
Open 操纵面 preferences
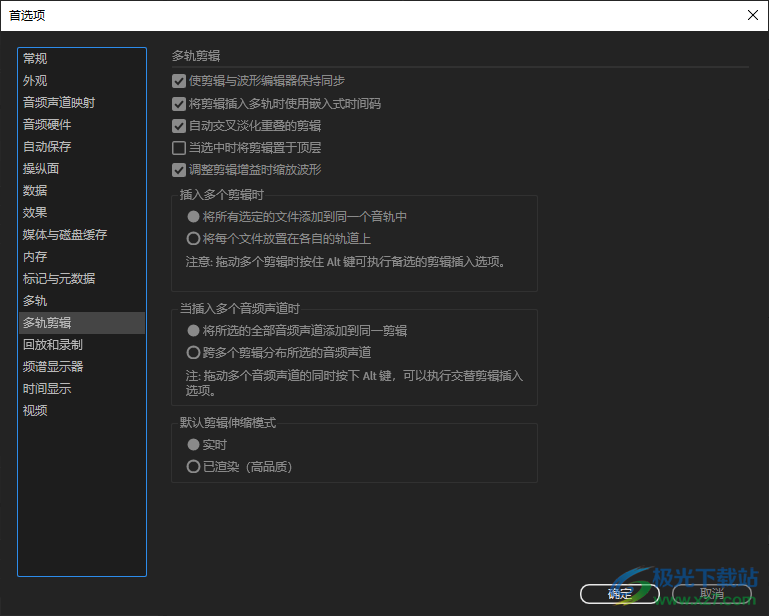tap(82, 169)
